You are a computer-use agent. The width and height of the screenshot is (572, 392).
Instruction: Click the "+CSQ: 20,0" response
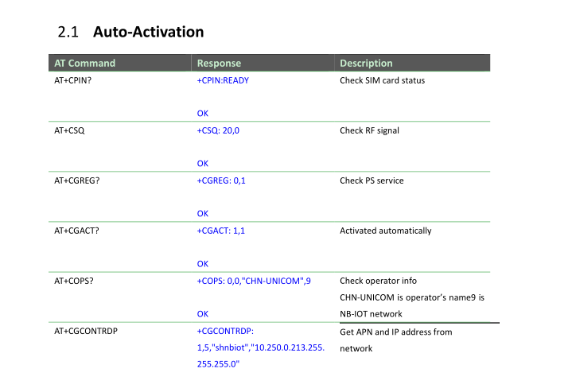(218, 130)
